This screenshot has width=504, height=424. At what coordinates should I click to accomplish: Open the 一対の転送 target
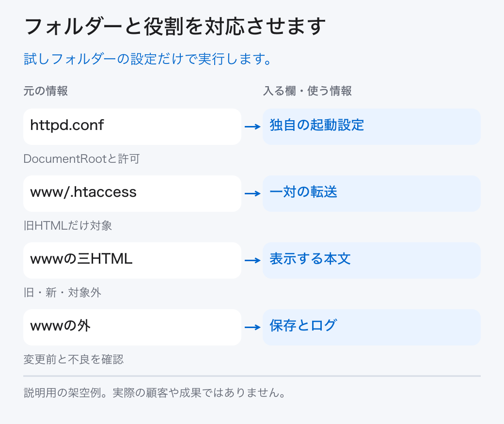372,193
